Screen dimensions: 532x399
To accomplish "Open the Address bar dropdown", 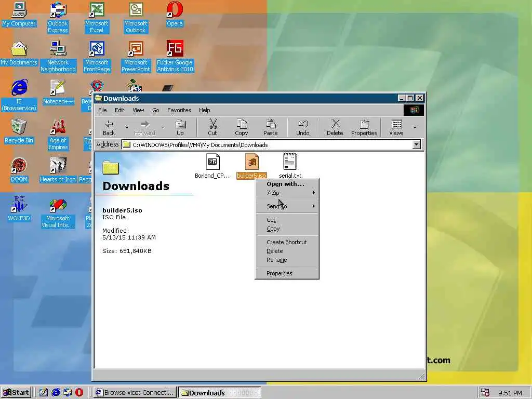I will [x=416, y=144].
